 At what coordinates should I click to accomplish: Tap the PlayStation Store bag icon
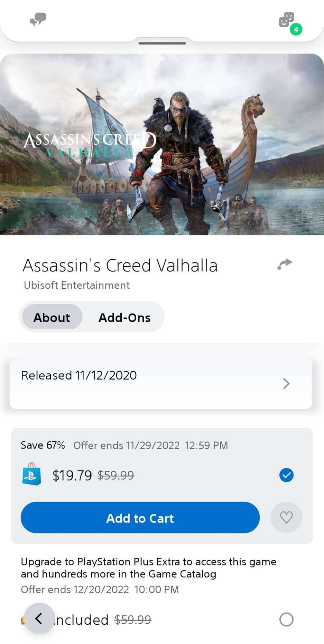pyautogui.click(x=31, y=475)
